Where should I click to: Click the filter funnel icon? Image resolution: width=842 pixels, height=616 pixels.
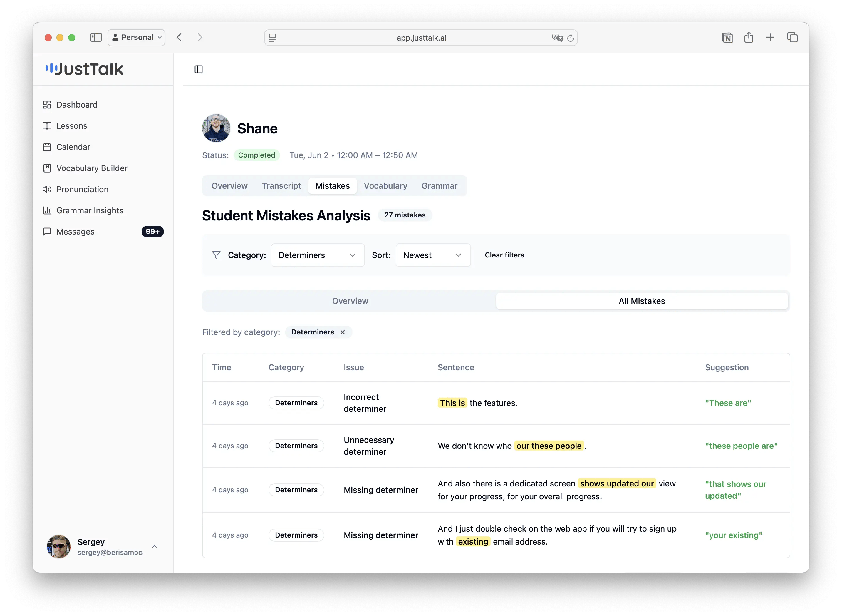(x=216, y=255)
